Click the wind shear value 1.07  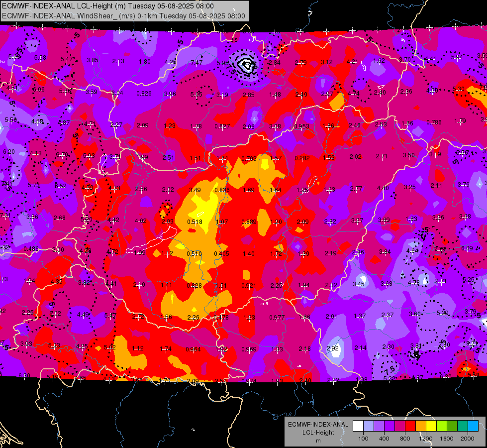pos(222,222)
